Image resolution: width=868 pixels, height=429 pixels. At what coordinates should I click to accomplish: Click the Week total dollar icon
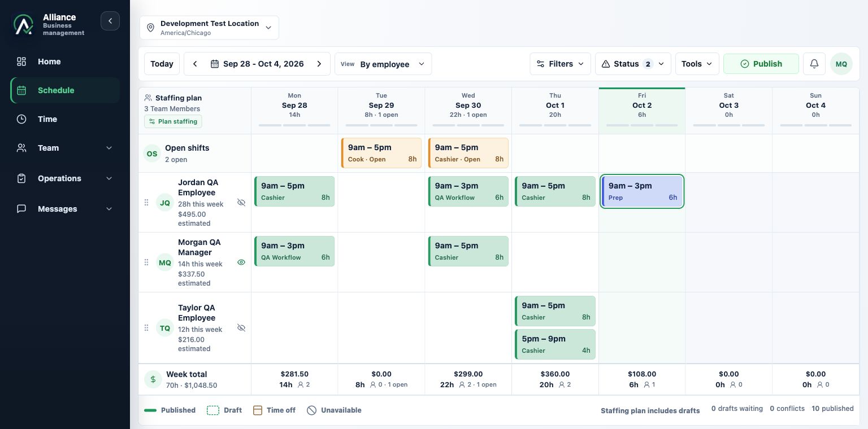pyautogui.click(x=153, y=379)
